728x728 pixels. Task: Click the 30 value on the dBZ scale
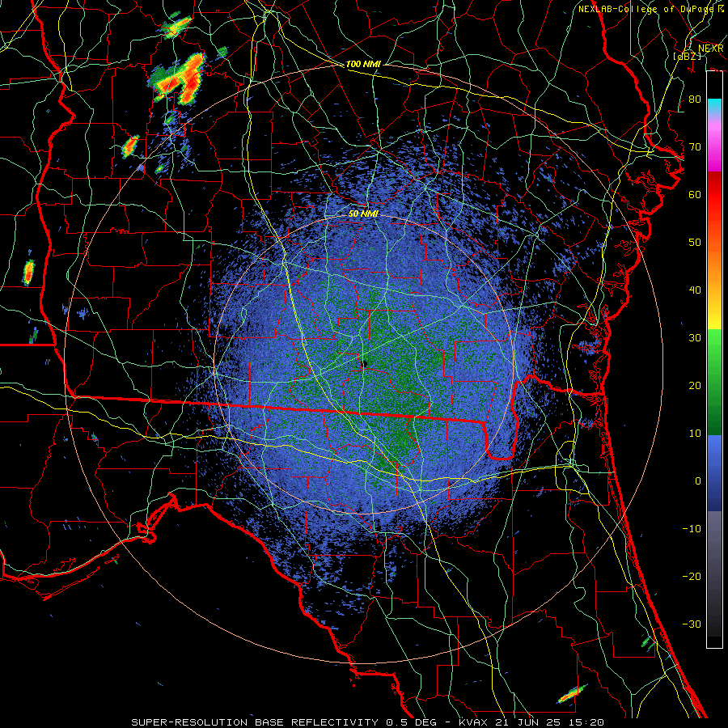coord(695,338)
